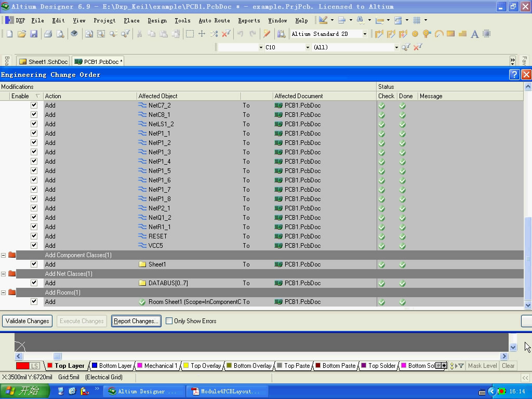Uncheck the Enable box for NetC7_2
The image size is (532, 399).
click(x=34, y=105)
